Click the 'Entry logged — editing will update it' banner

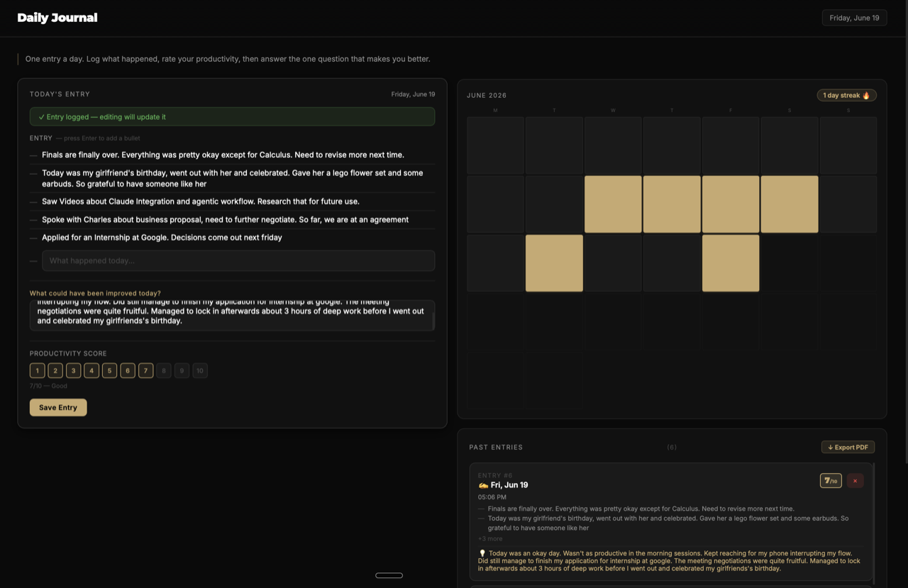(x=232, y=116)
